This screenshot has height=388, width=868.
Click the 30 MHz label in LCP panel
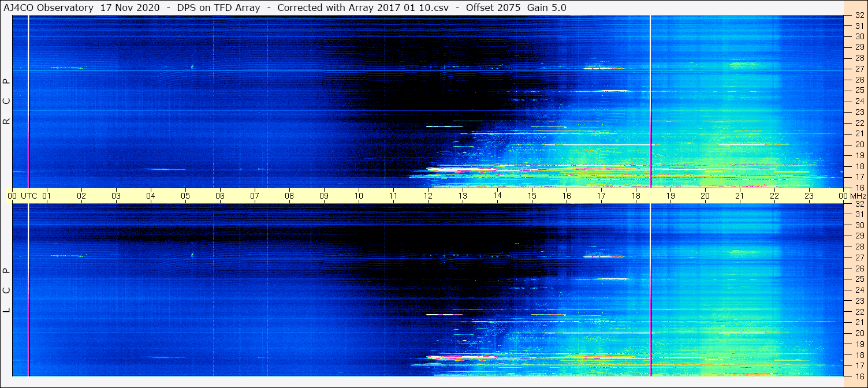[859, 225]
